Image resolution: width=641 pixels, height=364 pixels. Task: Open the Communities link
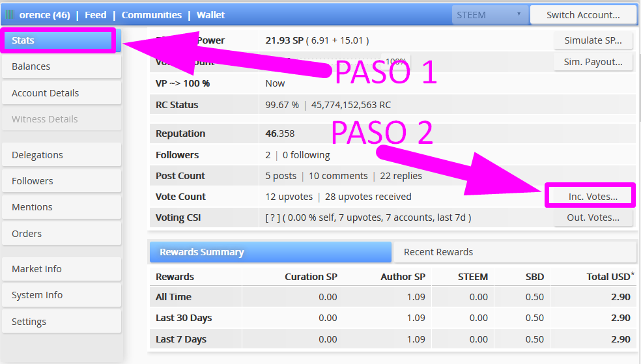(152, 15)
